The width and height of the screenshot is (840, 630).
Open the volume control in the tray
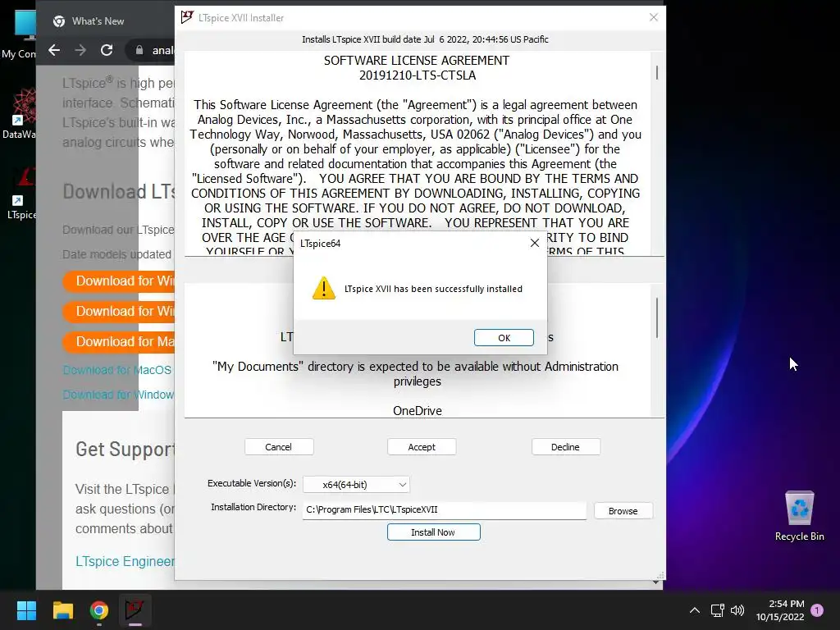[x=737, y=610]
